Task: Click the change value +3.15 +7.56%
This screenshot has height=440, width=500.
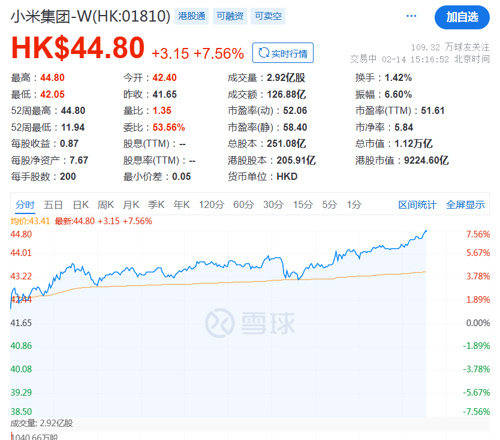Action: pyautogui.click(x=198, y=54)
